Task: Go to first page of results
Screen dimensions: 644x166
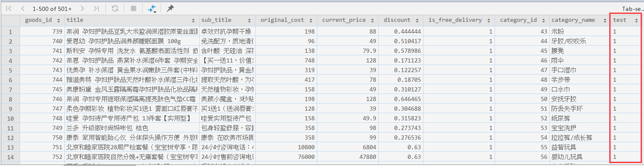Action: 9,8
